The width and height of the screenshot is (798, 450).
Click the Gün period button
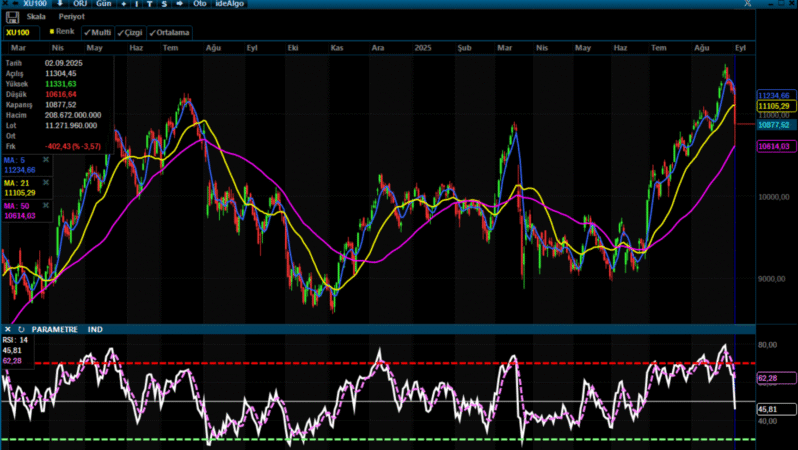[x=103, y=4]
